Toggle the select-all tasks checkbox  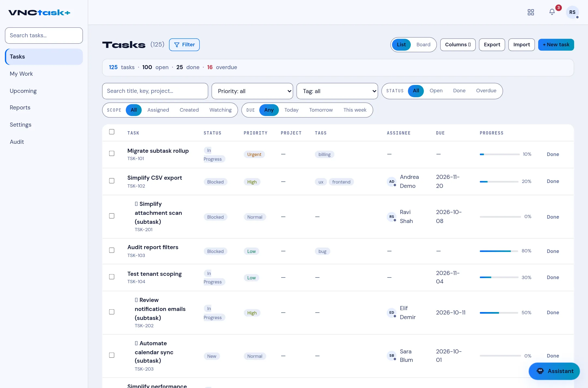(x=112, y=132)
